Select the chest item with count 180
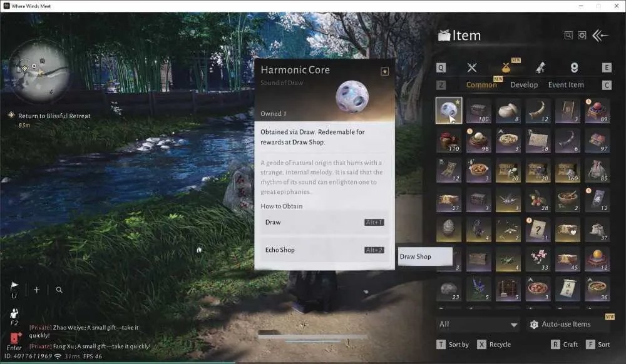This screenshot has height=364, width=626. tap(478, 111)
